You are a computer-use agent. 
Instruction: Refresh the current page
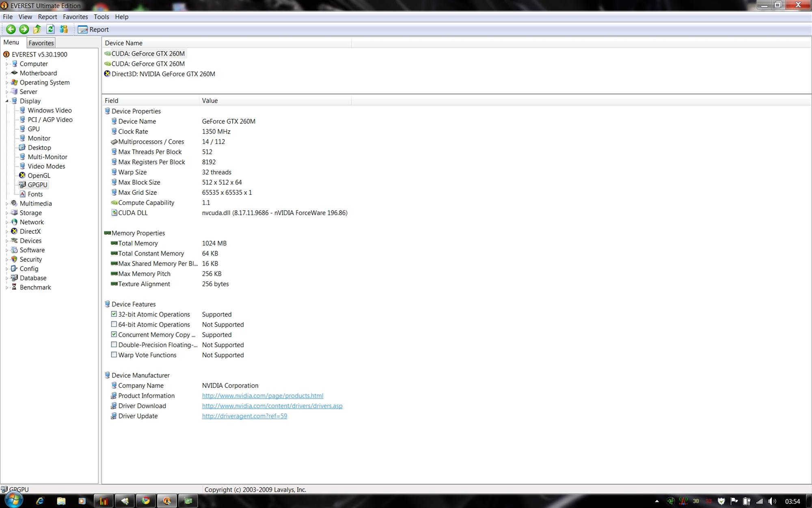pyautogui.click(x=50, y=29)
